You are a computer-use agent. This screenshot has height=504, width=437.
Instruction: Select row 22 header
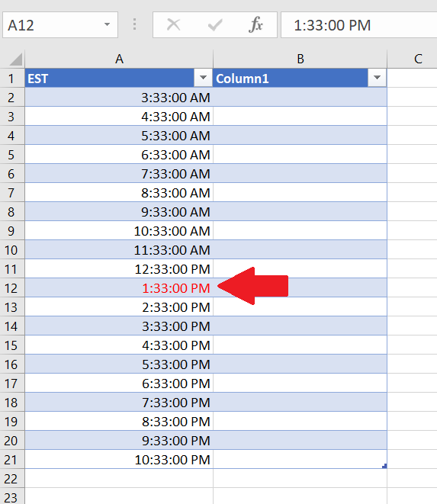(x=12, y=479)
